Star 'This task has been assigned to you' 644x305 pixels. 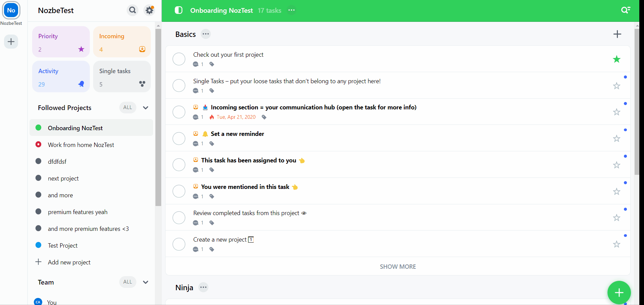click(x=617, y=165)
